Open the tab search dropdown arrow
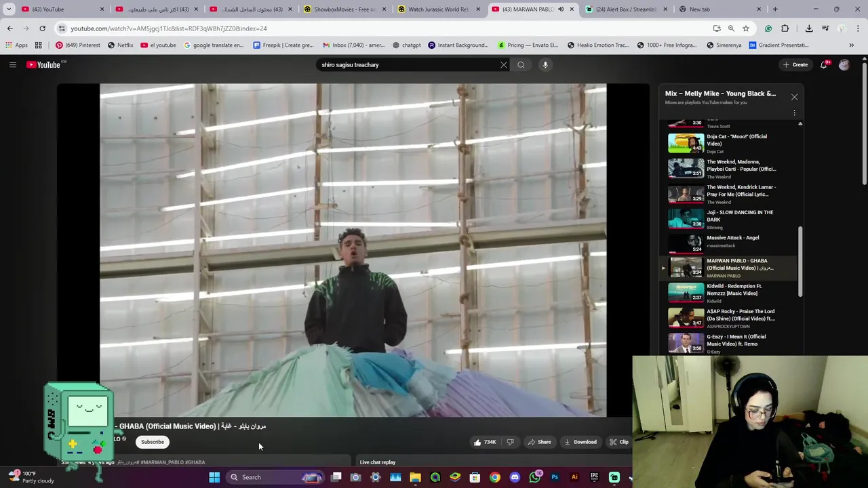 (9, 9)
